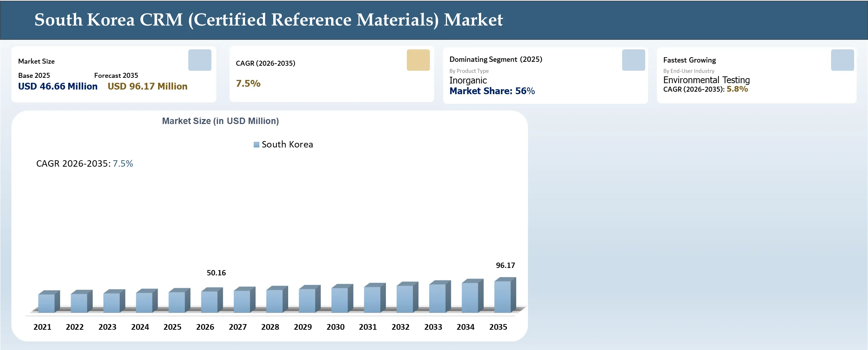
Task: Click the 2033 axis label
Action: [x=433, y=327]
